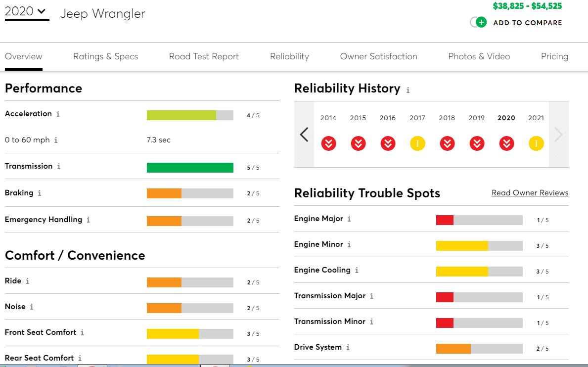Open the Road Test Report tab
This screenshot has width=588, height=367.
coord(204,56)
